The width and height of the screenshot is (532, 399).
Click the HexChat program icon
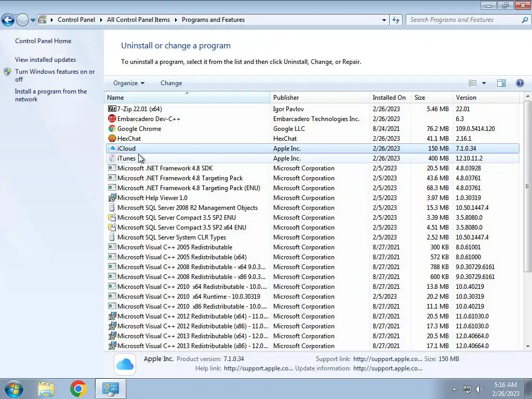(x=112, y=138)
